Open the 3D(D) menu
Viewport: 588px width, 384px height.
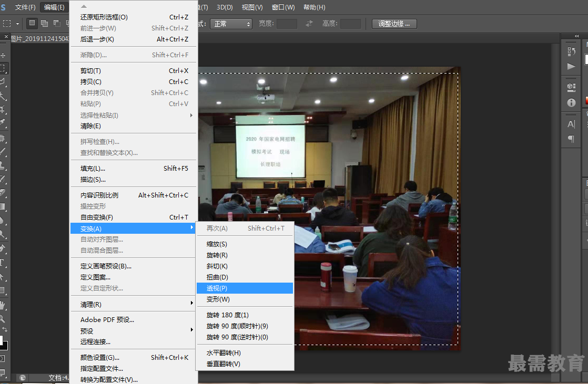coord(225,7)
